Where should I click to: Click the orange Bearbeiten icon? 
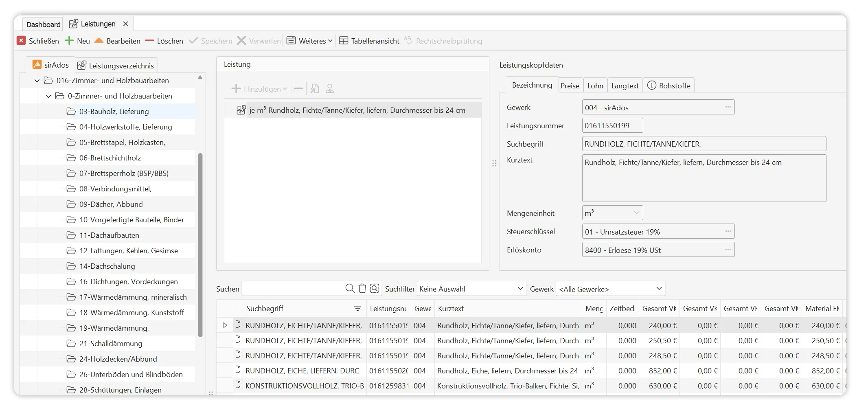coord(99,41)
